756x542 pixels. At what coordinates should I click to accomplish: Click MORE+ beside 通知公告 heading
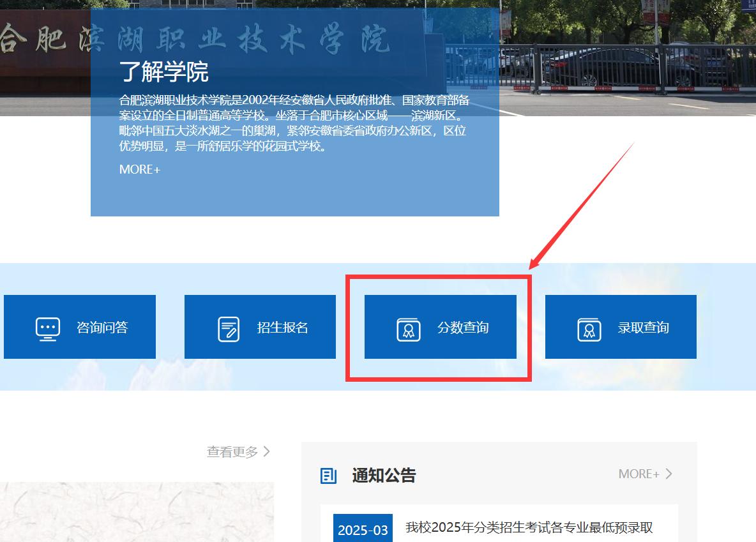(x=639, y=474)
